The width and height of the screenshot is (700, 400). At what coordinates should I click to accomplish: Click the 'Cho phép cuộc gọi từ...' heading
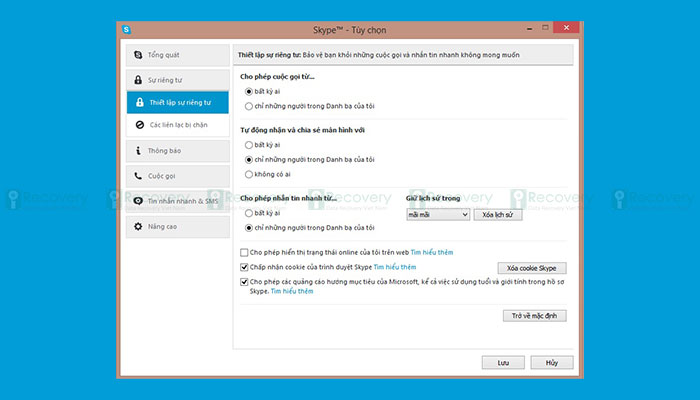(x=277, y=77)
